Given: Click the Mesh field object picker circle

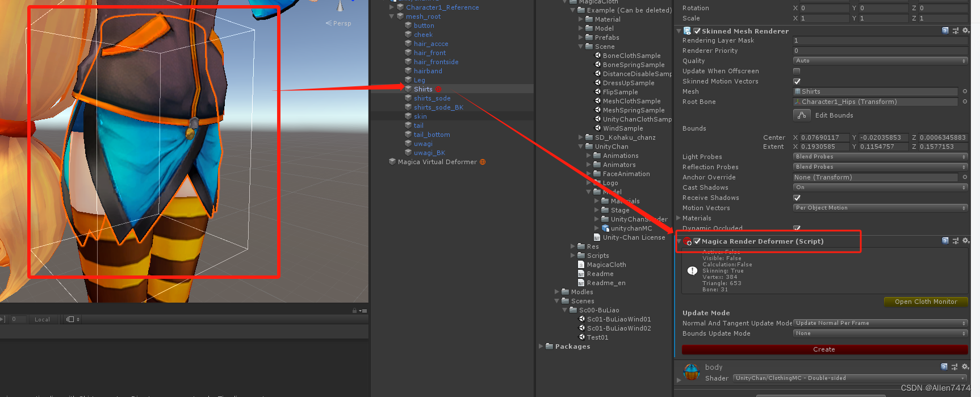Looking at the screenshot, I should [965, 91].
